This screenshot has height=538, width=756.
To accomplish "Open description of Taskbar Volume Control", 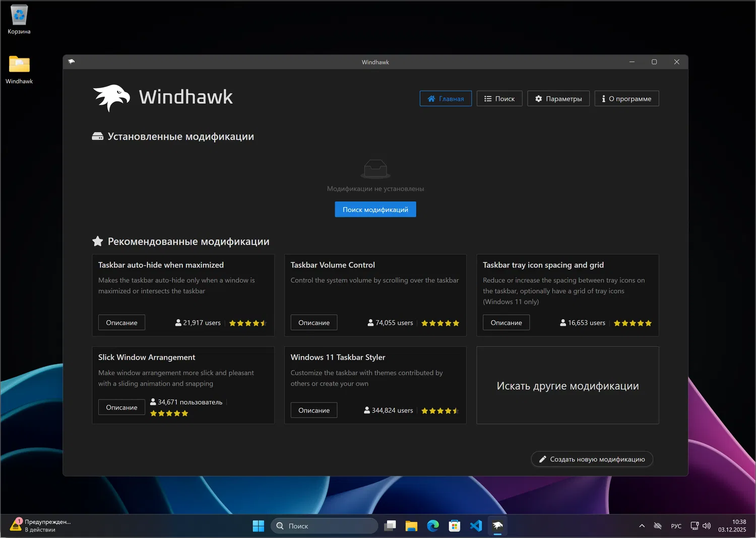I will coord(314,322).
